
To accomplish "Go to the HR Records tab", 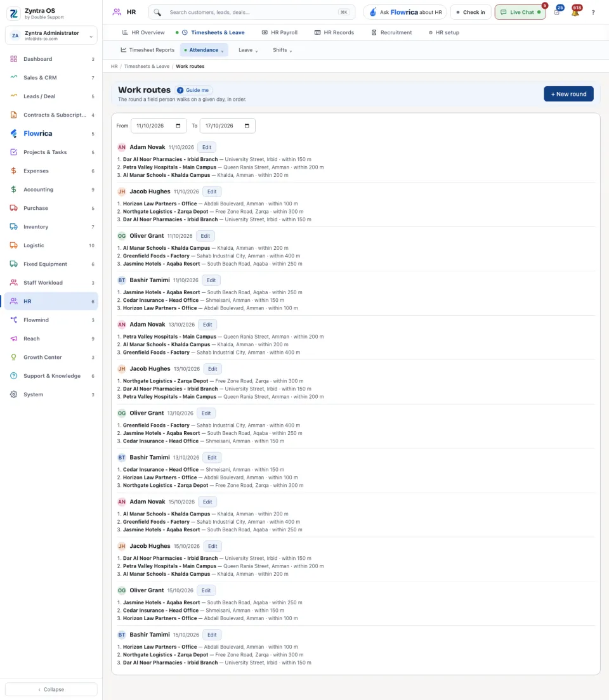I will [x=334, y=32].
